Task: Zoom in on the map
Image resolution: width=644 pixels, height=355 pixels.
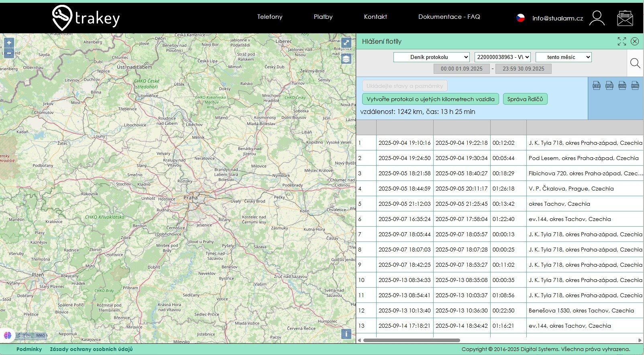Action: pyautogui.click(x=9, y=43)
